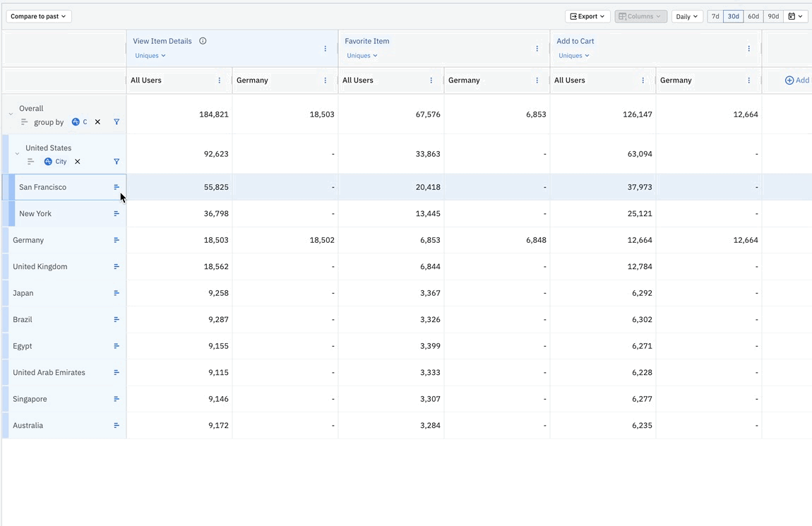Open Uniques menu under Favorite Item

click(x=362, y=56)
